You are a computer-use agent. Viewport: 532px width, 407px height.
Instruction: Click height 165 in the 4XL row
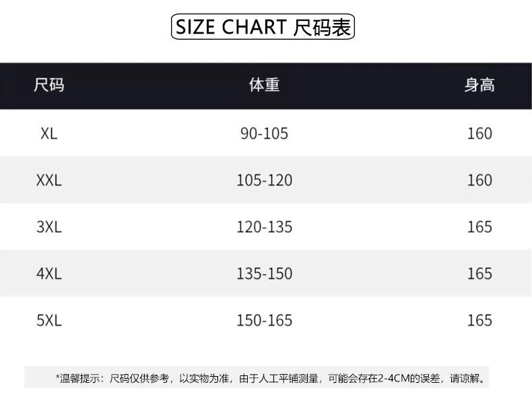click(x=479, y=274)
